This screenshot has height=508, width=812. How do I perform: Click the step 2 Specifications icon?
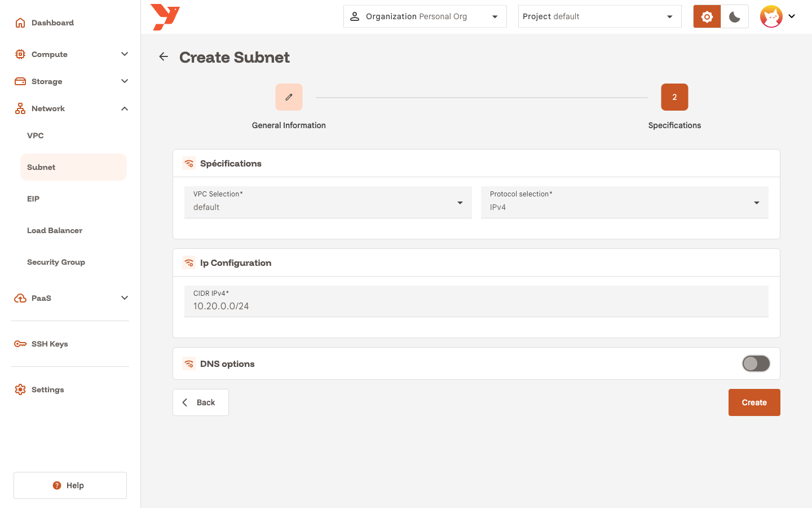[674, 97]
